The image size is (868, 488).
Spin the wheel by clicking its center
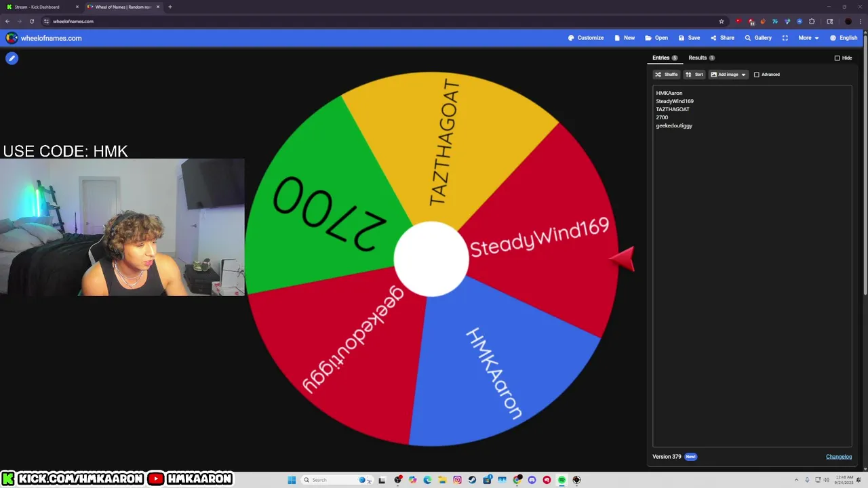click(431, 259)
